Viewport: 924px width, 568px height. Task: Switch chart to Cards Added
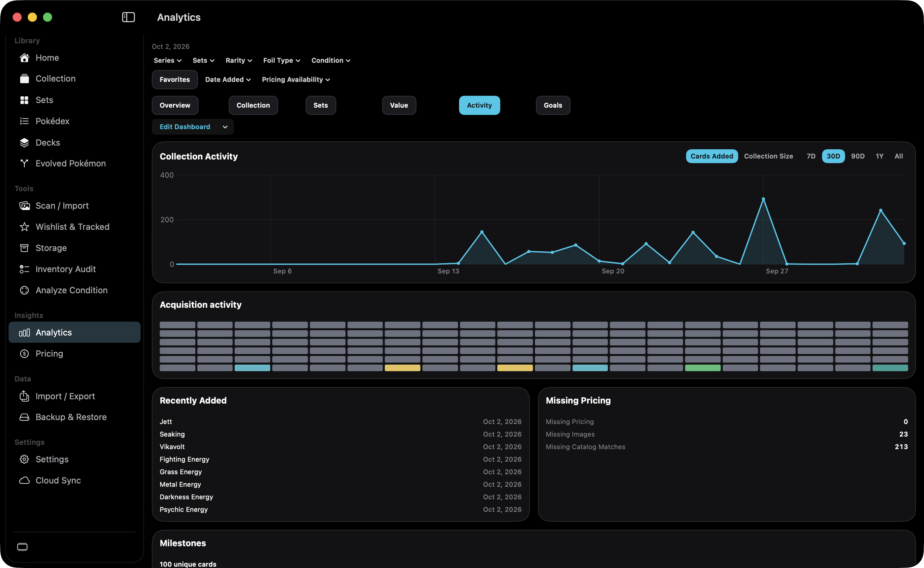(x=711, y=156)
